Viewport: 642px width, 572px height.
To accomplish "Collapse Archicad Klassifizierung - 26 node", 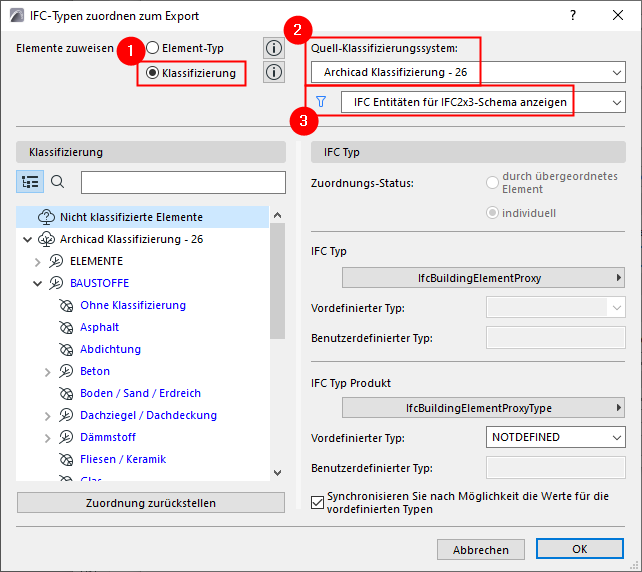I will coord(27,239).
